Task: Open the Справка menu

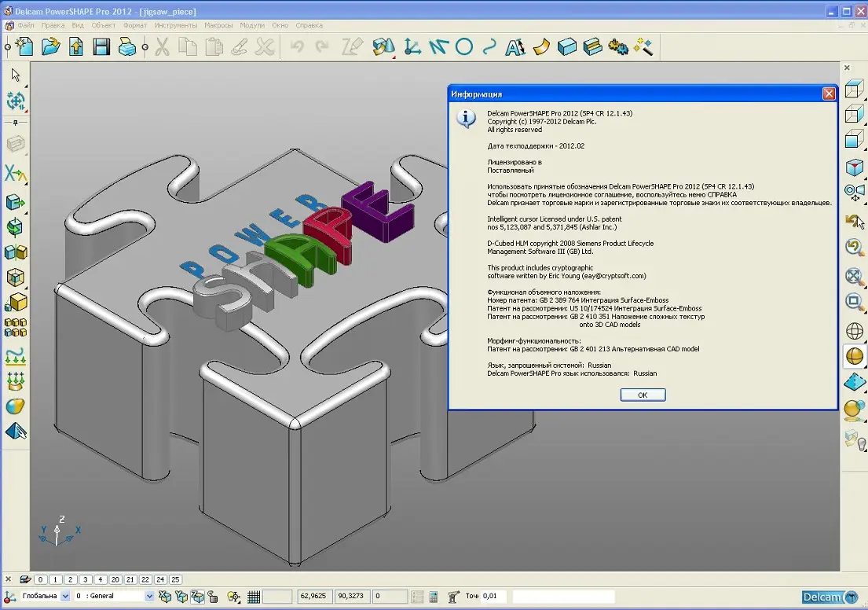Action: pyautogui.click(x=309, y=25)
